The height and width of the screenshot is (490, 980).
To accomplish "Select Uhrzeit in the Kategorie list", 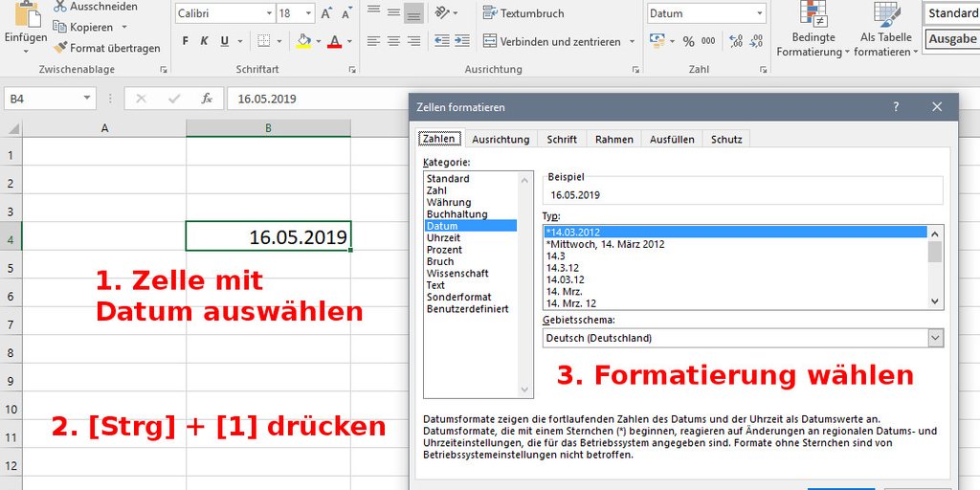I will [x=443, y=237].
